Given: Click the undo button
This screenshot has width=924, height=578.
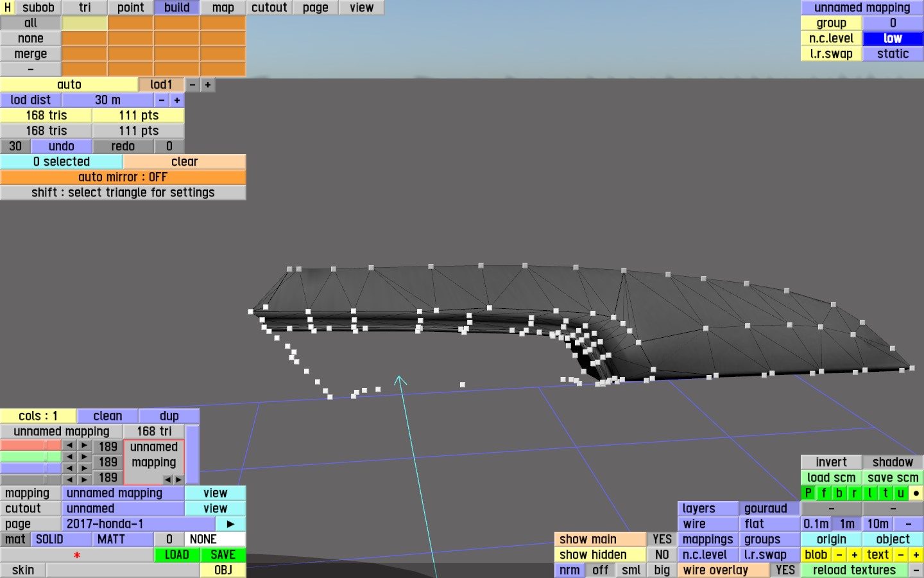Looking at the screenshot, I should coord(62,146).
